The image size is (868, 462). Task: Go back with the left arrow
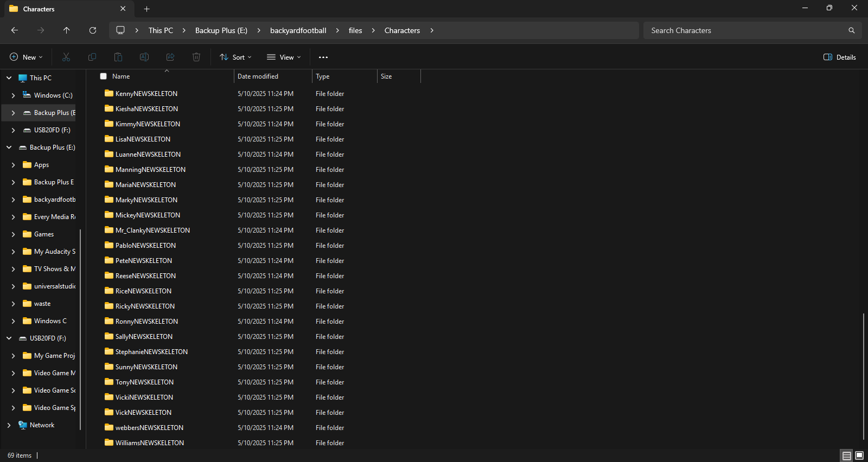point(15,30)
